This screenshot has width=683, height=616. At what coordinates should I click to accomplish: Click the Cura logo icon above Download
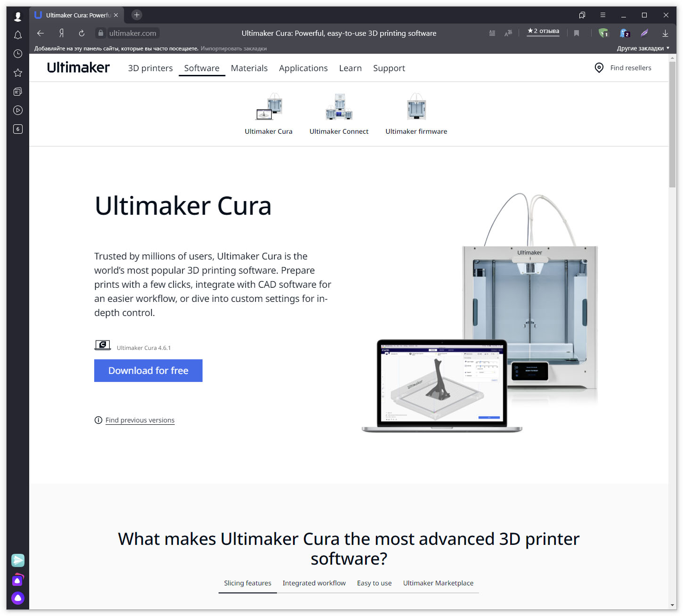click(x=103, y=345)
